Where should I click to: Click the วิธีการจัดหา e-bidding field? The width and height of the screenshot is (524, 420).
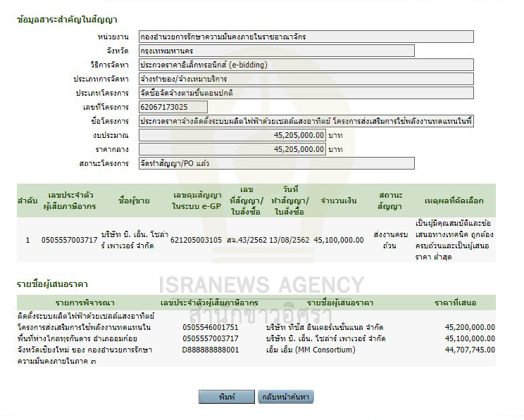click(306, 65)
